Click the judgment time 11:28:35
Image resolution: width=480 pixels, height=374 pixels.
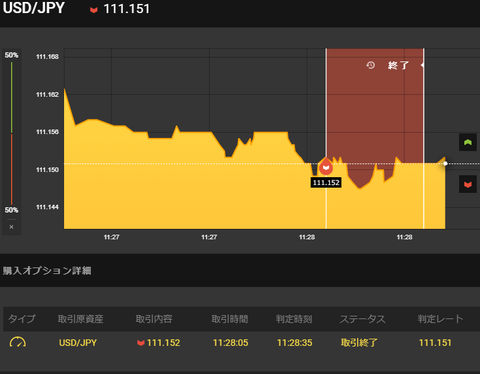coord(295,343)
